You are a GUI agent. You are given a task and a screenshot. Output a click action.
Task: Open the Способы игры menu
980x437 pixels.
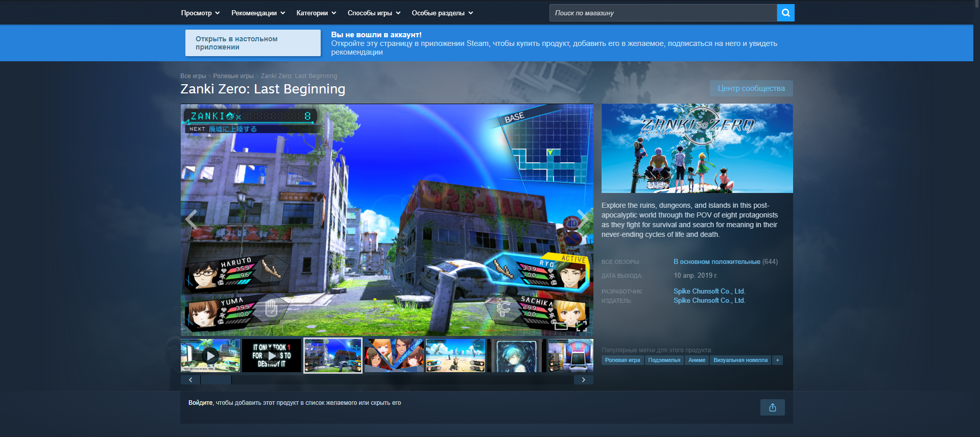pyautogui.click(x=374, y=13)
